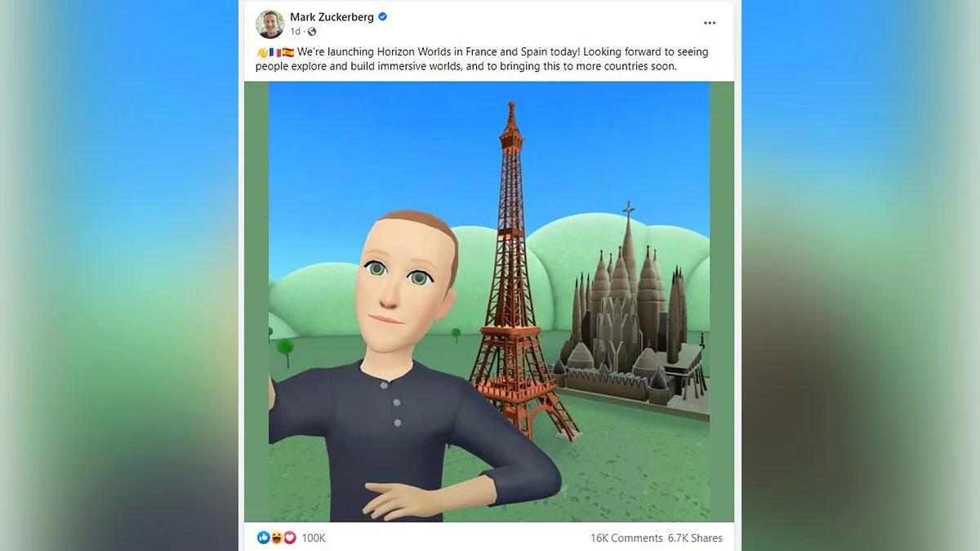
Task: Click the waving hand emoji in post
Action: point(261,52)
